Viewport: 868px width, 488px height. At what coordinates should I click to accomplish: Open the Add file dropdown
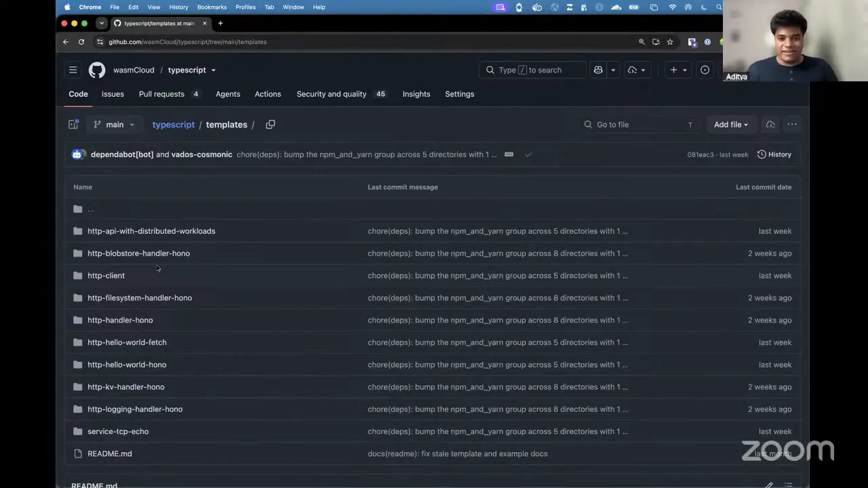pyautogui.click(x=730, y=125)
